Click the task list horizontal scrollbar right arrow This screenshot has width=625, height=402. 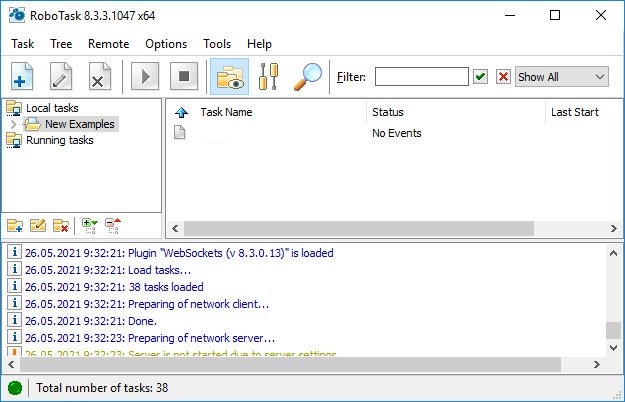614,229
